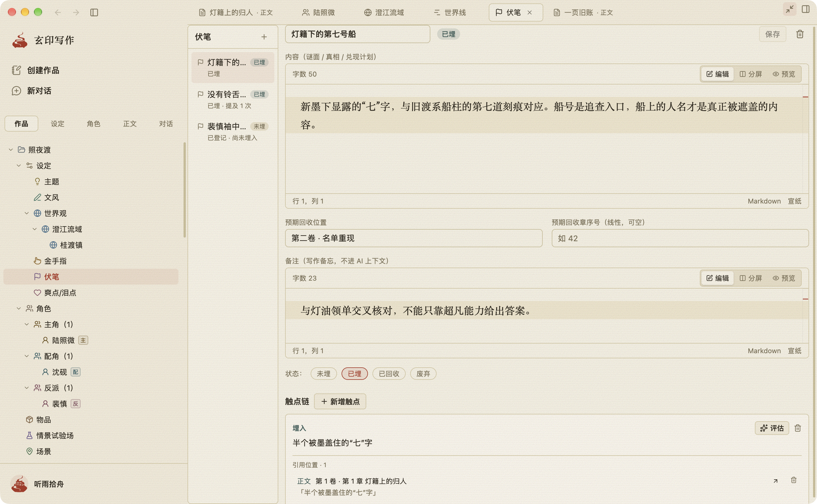Set status to 废弃

(x=423, y=374)
